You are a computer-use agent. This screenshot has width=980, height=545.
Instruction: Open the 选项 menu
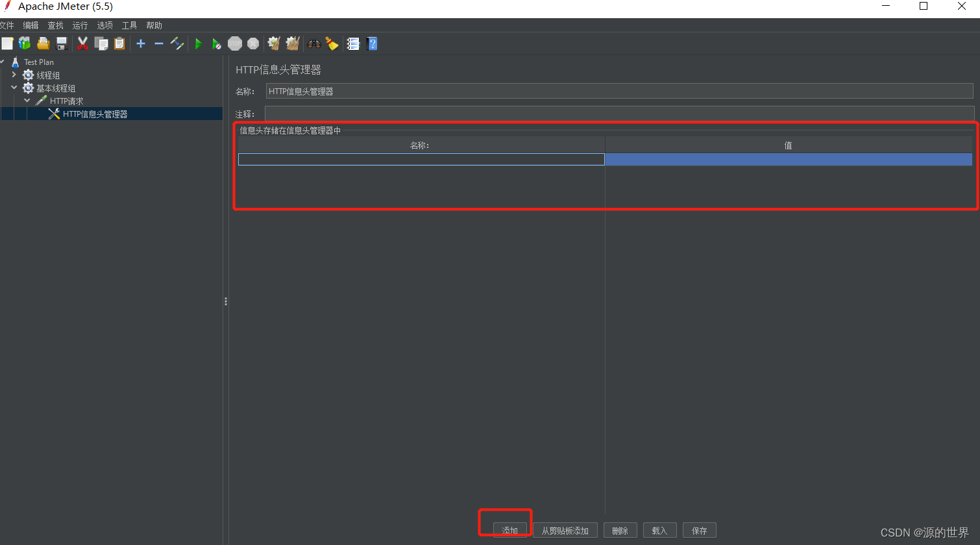click(104, 25)
